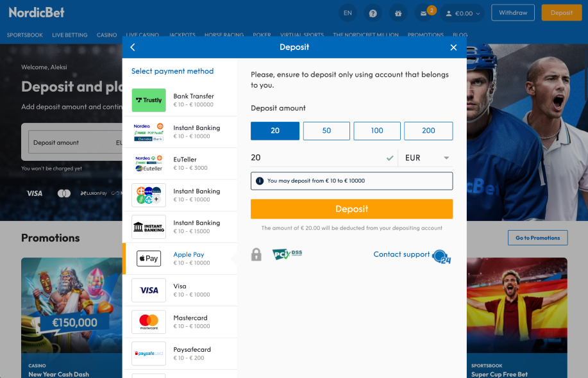Click the help question mark icon

pyautogui.click(x=373, y=12)
